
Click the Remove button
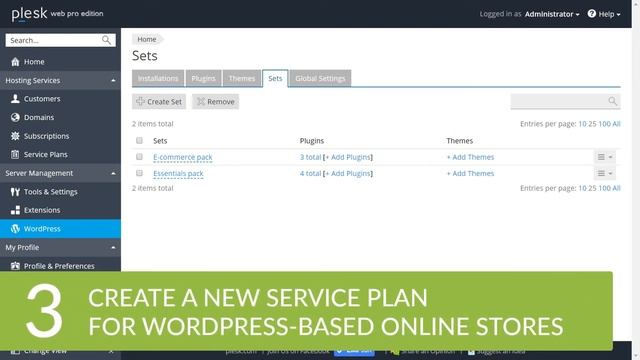tap(216, 102)
